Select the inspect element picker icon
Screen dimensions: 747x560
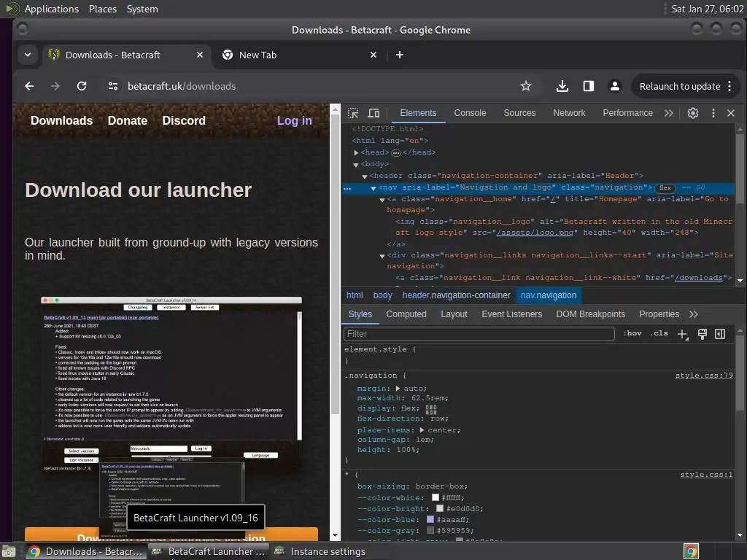tap(353, 113)
